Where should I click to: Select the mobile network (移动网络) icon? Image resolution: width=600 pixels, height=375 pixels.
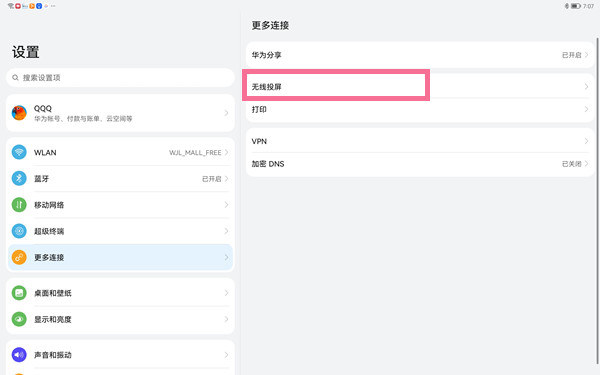pos(19,205)
